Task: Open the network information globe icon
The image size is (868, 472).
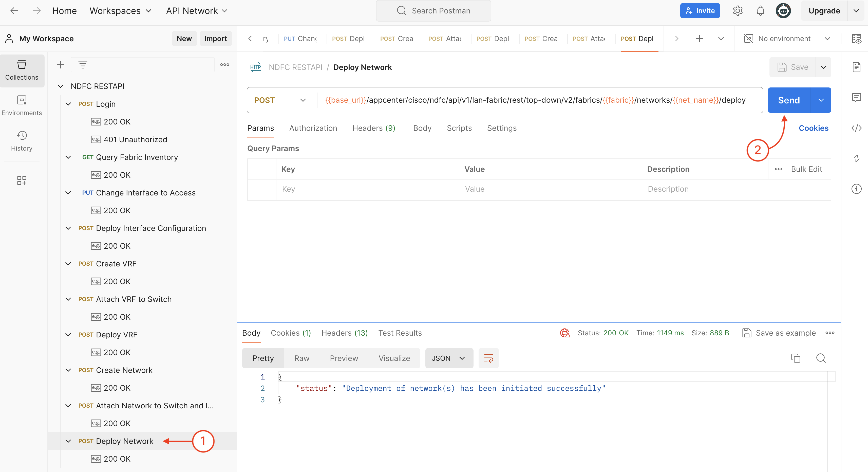Action: [x=565, y=333]
